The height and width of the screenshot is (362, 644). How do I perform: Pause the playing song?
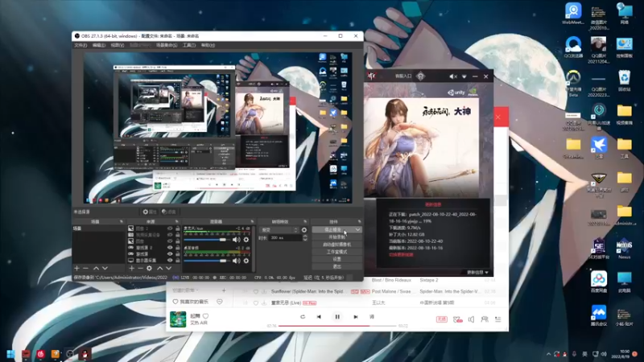pyautogui.click(x=337, y=317)
